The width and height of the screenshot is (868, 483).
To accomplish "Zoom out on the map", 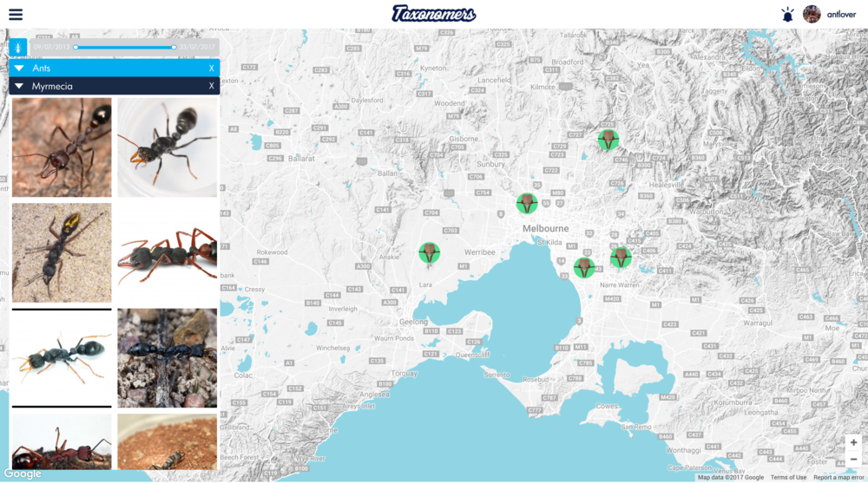I will pyautogui.click(x=853, y=460).
